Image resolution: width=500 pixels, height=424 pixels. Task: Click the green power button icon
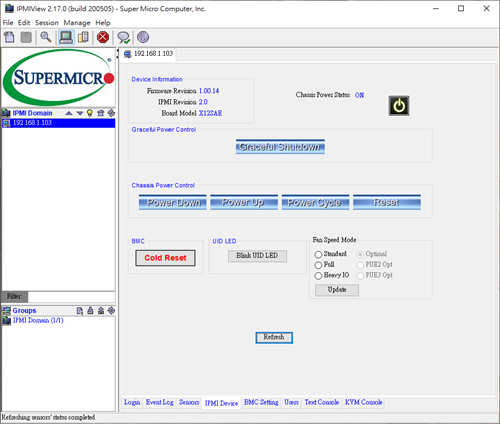pyautogui.click(x=399, y=106)
